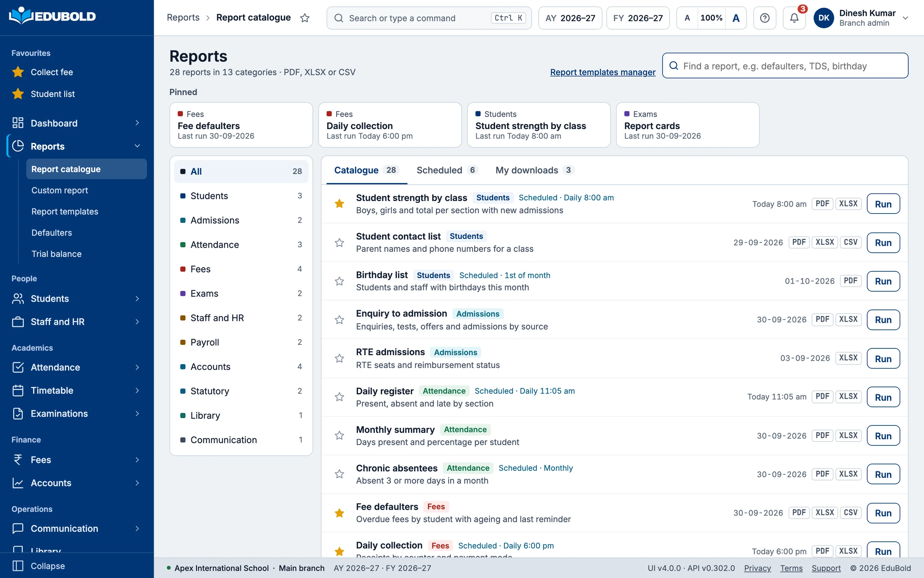
Task: Switch to the Scheduled tab
Action: 447,170
